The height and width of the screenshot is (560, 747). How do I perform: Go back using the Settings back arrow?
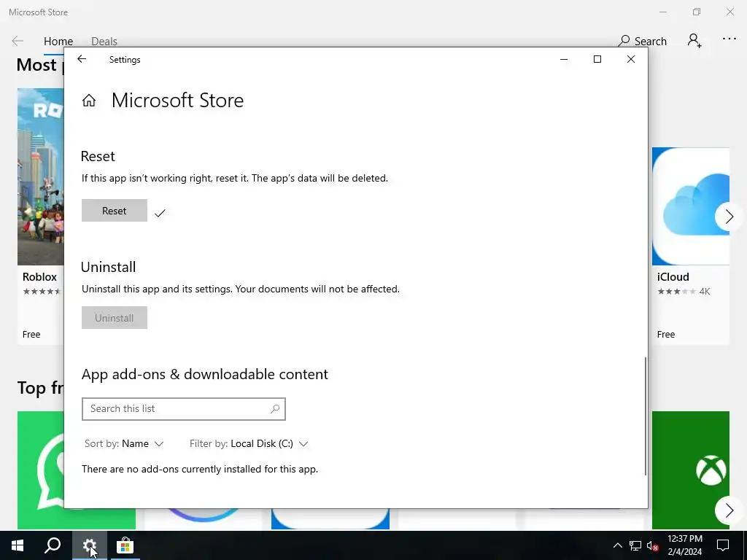(82, 59)
